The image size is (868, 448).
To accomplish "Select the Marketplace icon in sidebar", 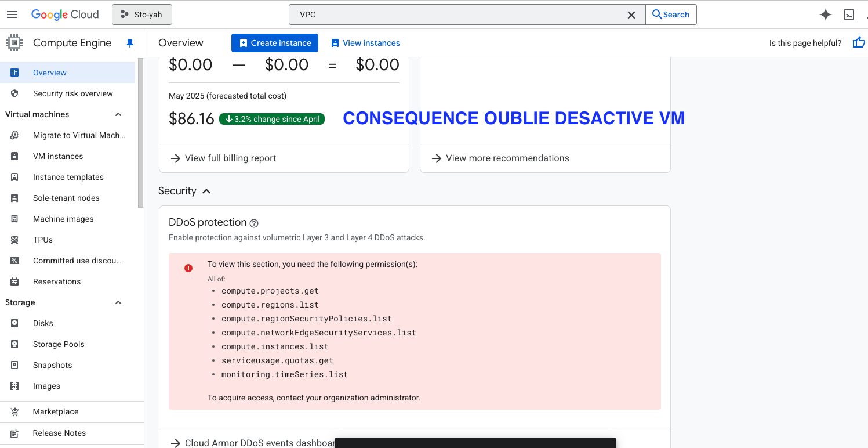I will [x=15, y=411].
